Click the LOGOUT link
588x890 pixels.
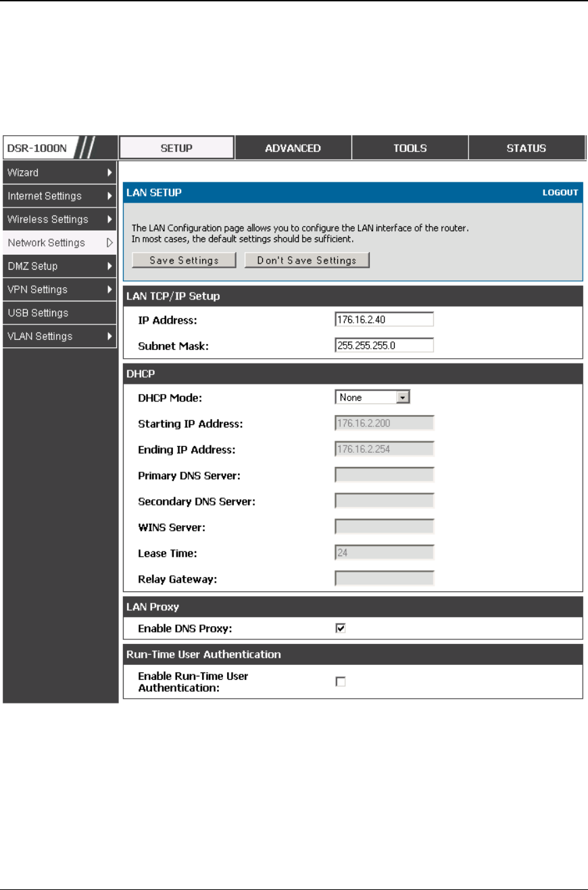(560, 193)
